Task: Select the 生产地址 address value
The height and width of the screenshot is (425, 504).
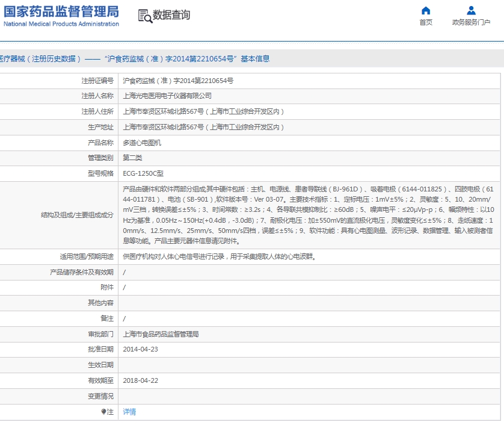Action: pyautogui.click(x=203, y=127)
